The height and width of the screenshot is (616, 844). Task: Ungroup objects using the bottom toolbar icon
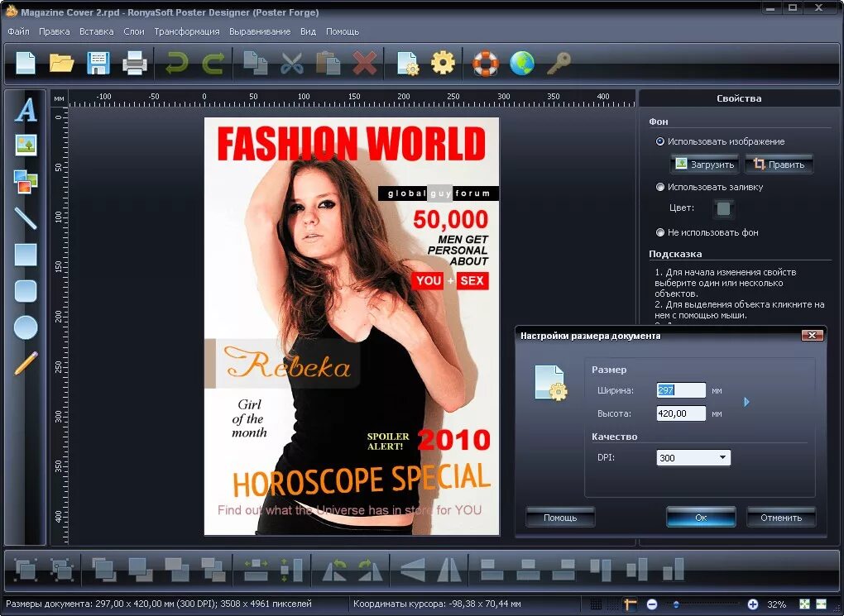tap(62, 569)
